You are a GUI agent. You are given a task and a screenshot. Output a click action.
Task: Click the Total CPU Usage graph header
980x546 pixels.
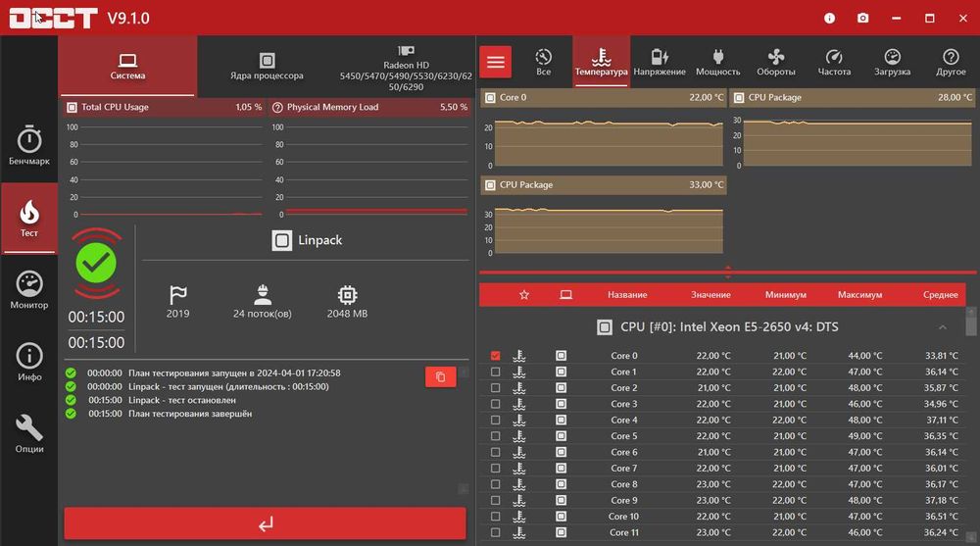pyautogui.click(x=164, y=107)
